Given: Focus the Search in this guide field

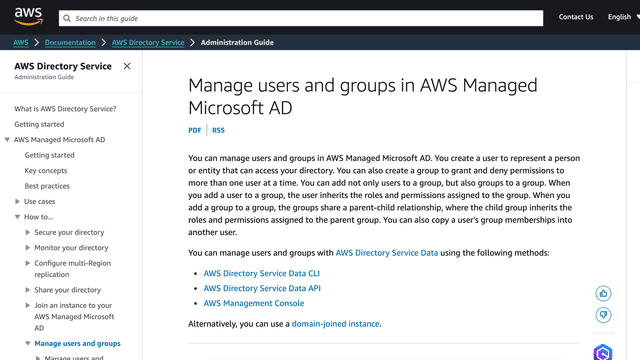Looking at the screenshot, I should (x=301, y=18).
